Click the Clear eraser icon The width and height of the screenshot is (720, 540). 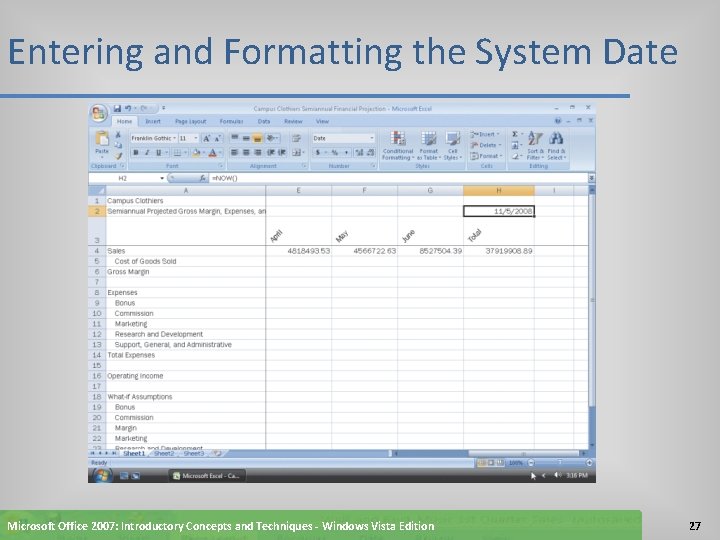pos(515,156)
